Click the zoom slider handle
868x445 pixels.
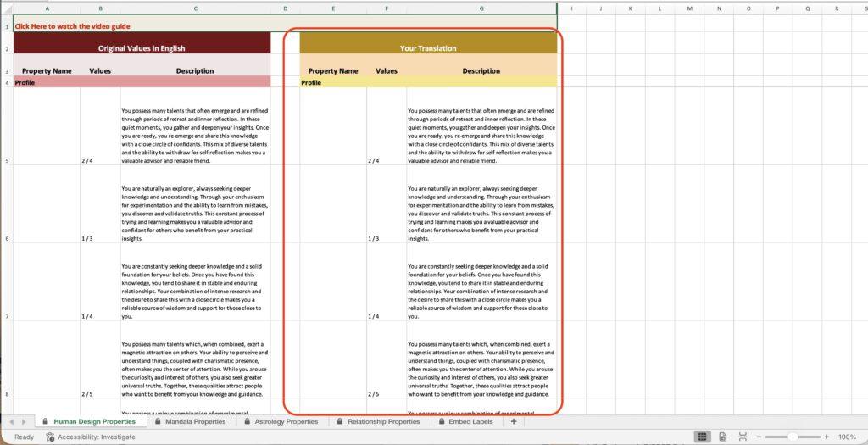pos(794,437)
